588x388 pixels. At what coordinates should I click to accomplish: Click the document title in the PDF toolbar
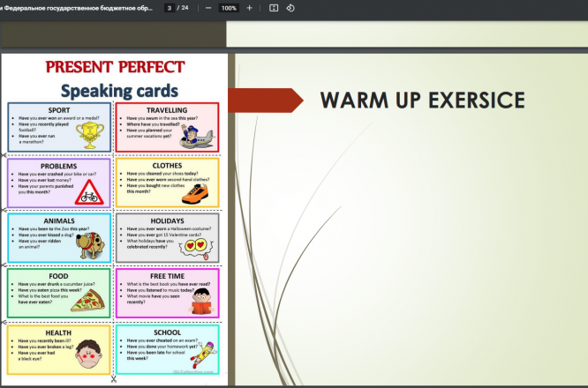pos(77,8)
